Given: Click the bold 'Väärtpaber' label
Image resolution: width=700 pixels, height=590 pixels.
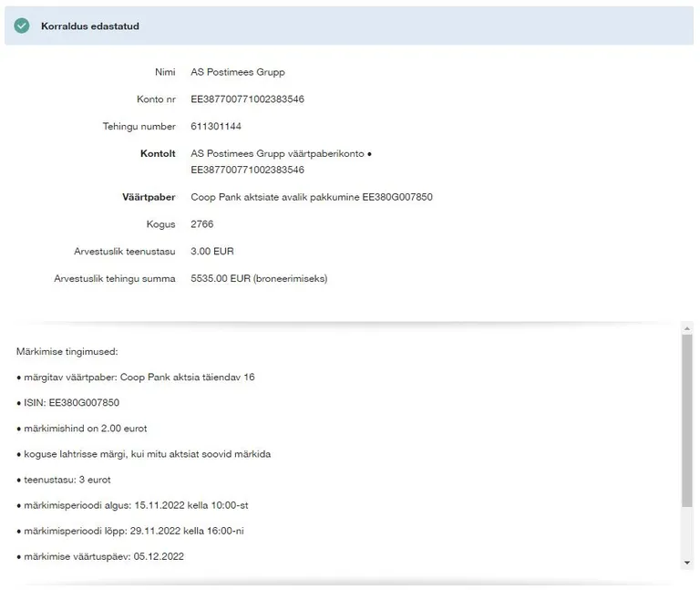Looking at the screenshot, I should (x=149, y=197).
